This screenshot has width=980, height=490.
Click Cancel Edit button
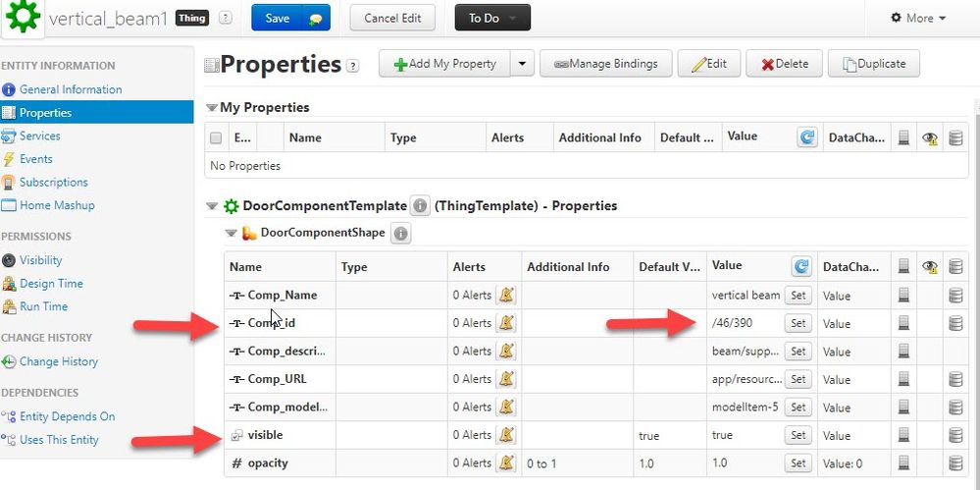[392, 18]
